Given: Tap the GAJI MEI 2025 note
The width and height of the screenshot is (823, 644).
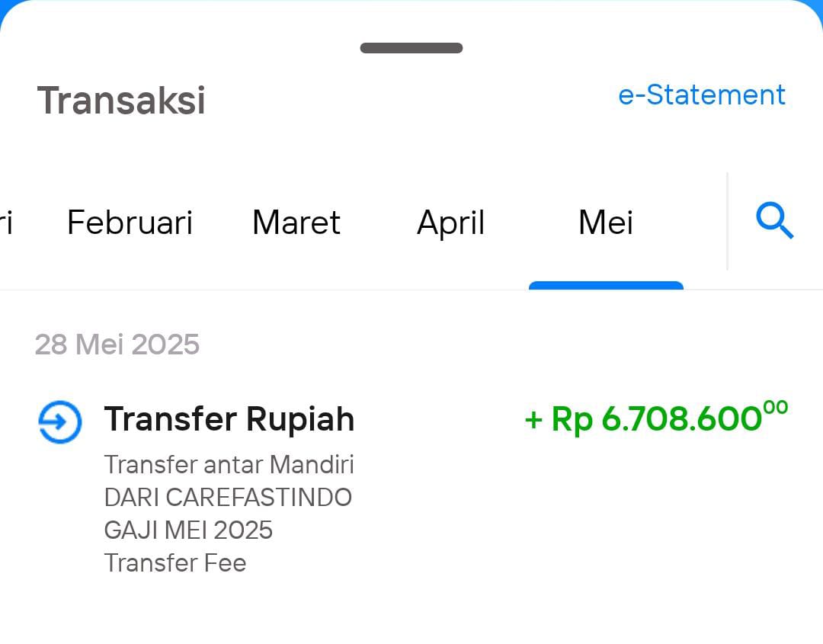Looking at the screenshot, I should pyautogui.click(x=188, y=530).
